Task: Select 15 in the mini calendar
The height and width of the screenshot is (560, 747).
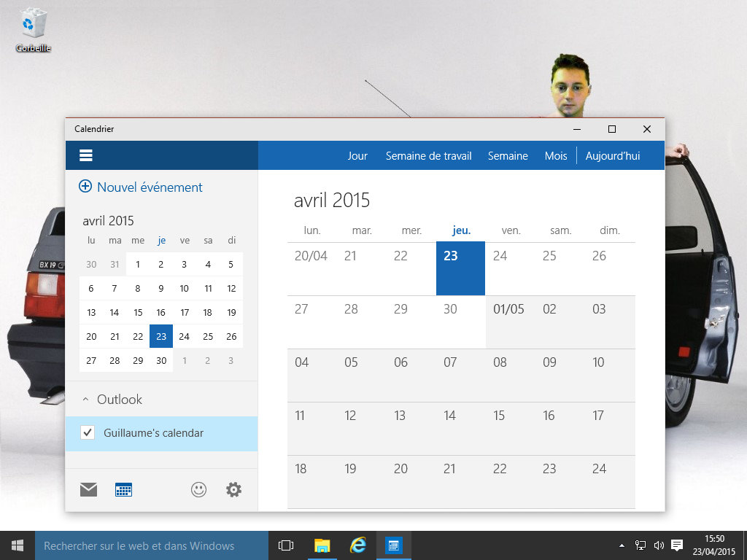Action: point(138,313)
